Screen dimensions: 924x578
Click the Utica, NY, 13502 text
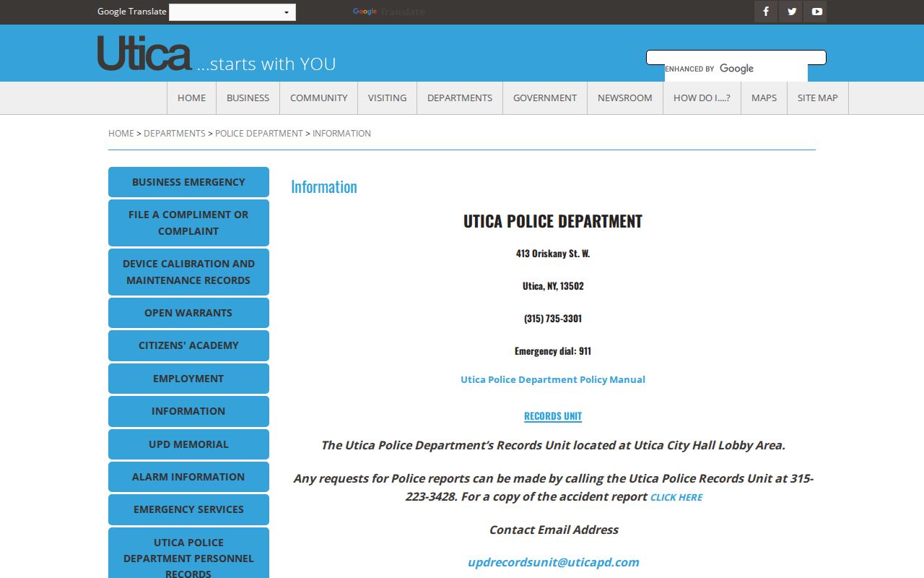pos(553,286)
